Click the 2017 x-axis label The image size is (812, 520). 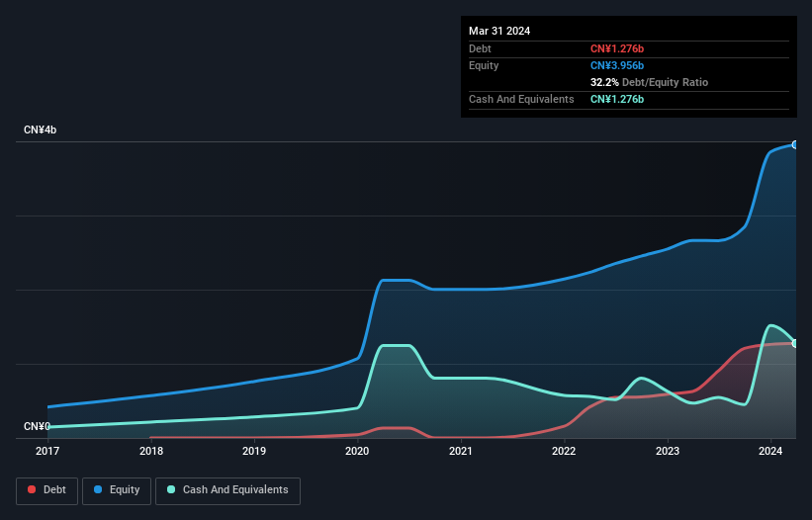[47, 451]
